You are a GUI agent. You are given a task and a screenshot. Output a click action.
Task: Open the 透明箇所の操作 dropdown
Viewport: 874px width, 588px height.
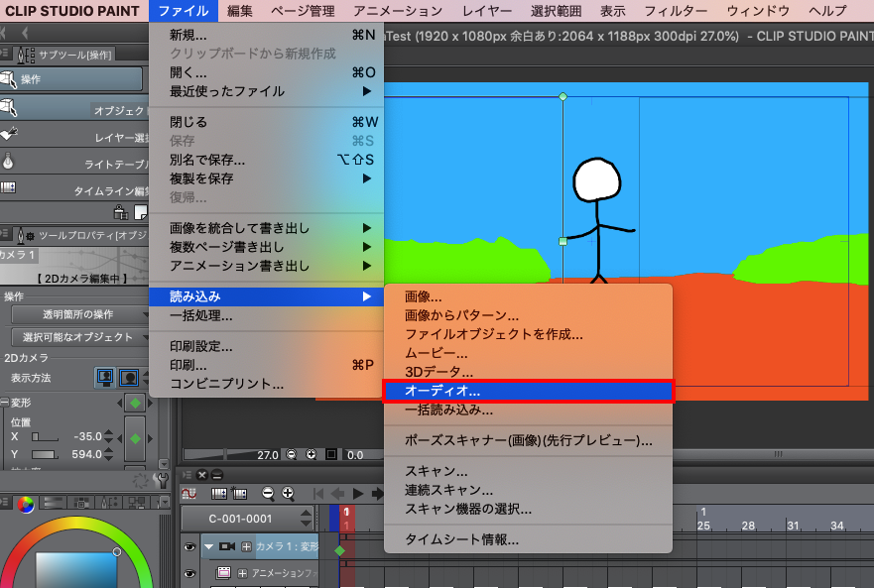point(79,314)
